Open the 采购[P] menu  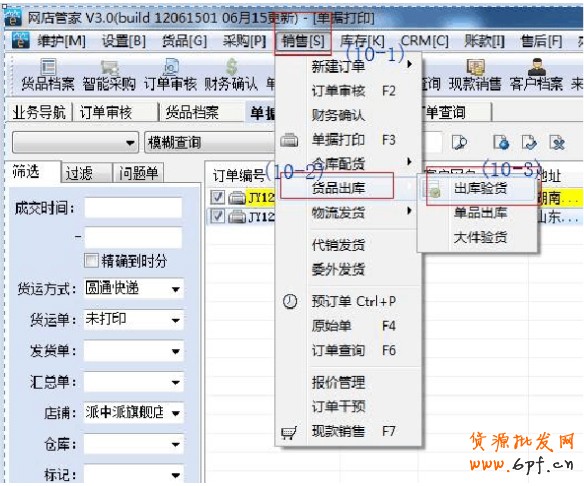(245, 41)
